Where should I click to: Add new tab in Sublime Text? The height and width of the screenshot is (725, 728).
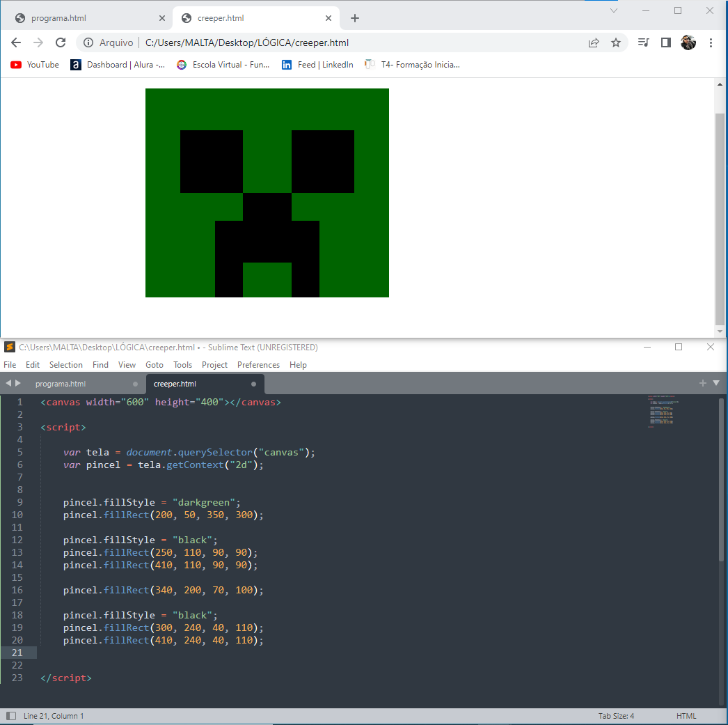point(702,383)
